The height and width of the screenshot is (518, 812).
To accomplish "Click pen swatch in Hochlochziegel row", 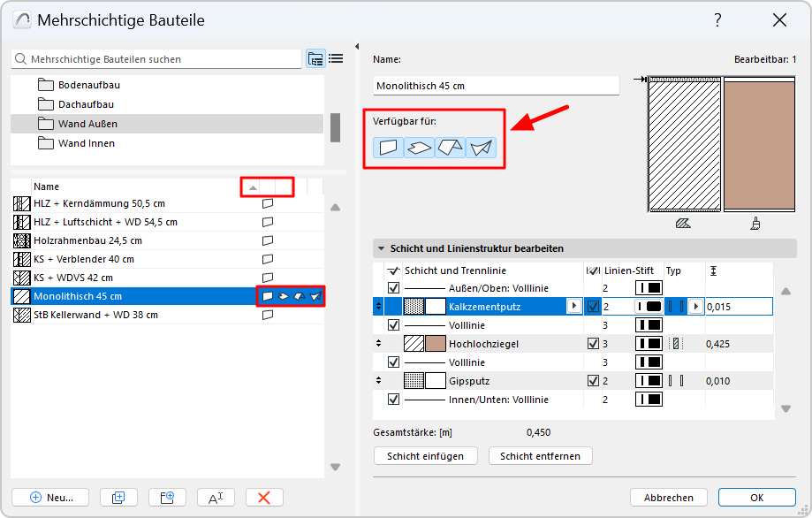I will [649, 344].
